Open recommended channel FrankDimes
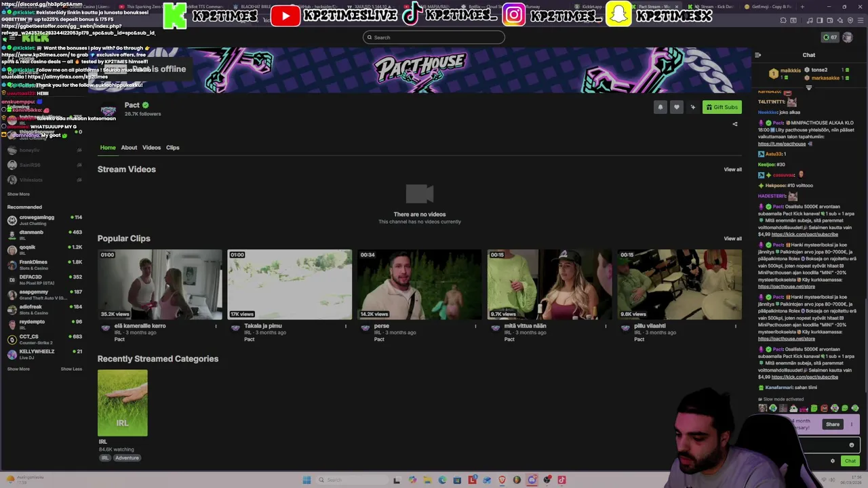The image size is (868, 488). [44, 264]
